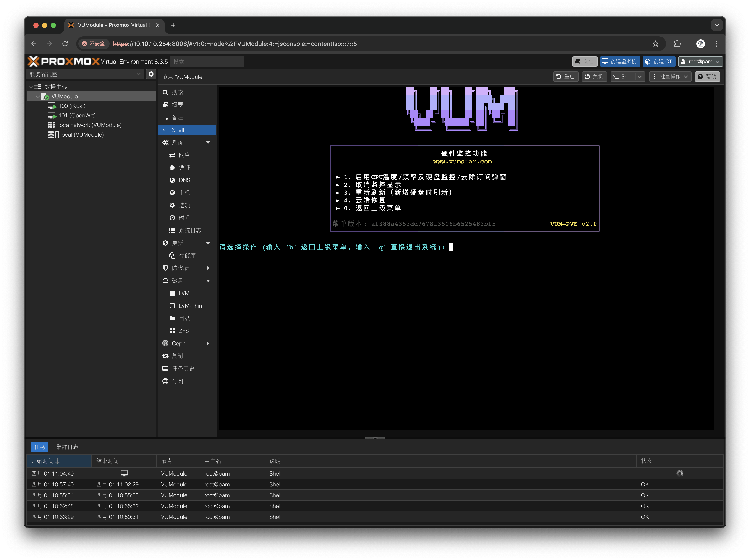The width and height of the screenshot is (750, 560).
Task: Open the 批量操作 bulk actions dropdown
Action: (670, 77)
